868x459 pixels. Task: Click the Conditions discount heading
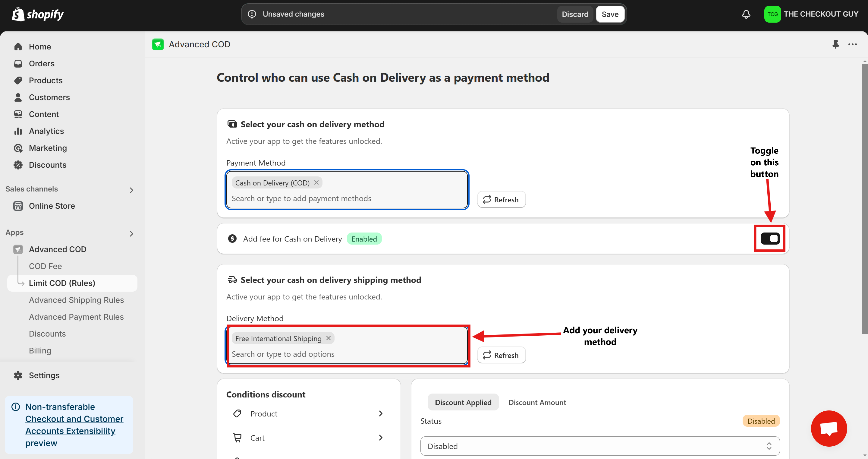[266, 394]
